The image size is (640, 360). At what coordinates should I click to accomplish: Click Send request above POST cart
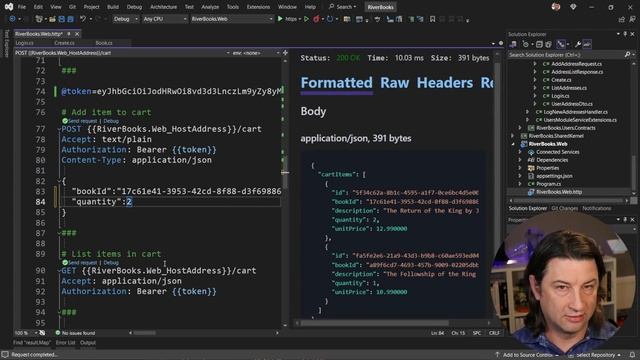[82, 121]
